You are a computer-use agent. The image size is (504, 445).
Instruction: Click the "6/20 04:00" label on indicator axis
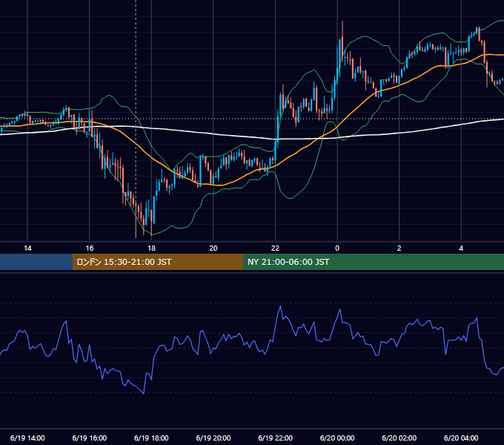461,438
